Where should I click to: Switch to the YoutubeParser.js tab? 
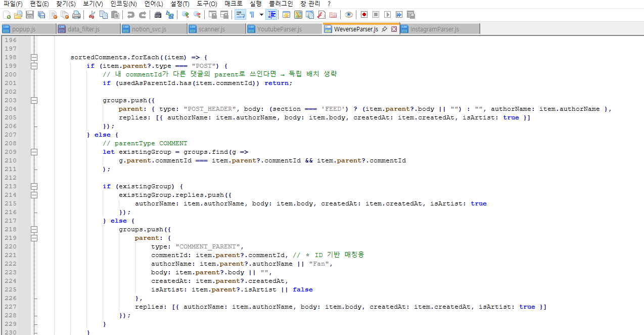[x=279, y=29]
